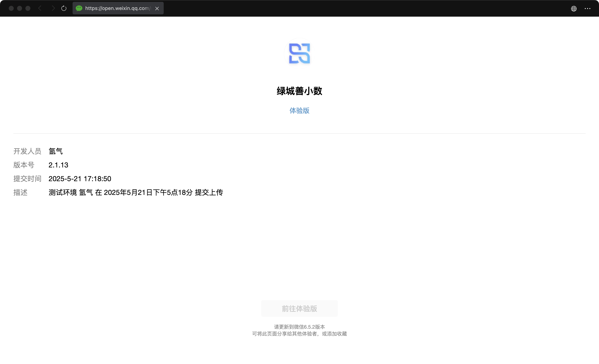Open the three-dot more options menu
This screenshot has height=364, width=599.
[x=587, y=9]
